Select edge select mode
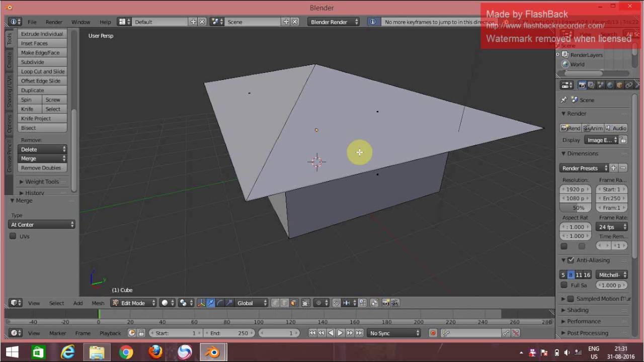 pos(284,303)
